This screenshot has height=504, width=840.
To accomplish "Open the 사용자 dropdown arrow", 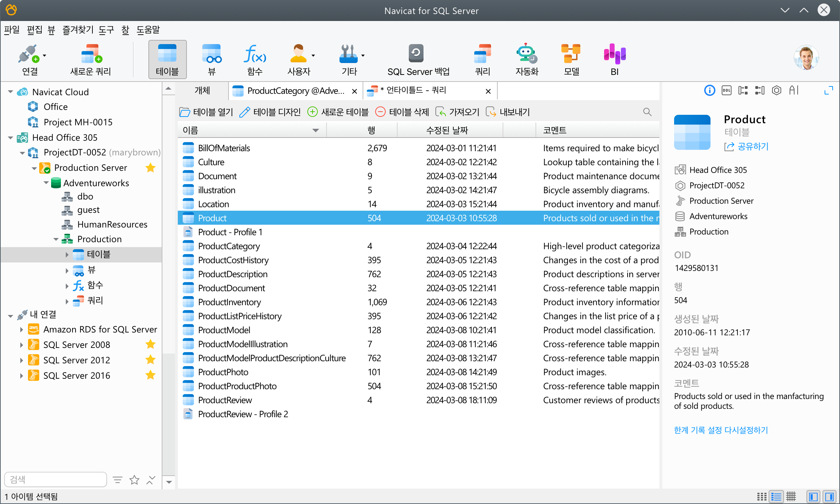I will pyautogui.click(x=313, y=55).
